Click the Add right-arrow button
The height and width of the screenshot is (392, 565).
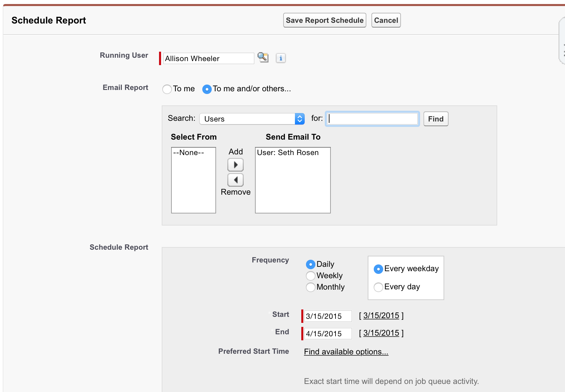coord(236,165)
